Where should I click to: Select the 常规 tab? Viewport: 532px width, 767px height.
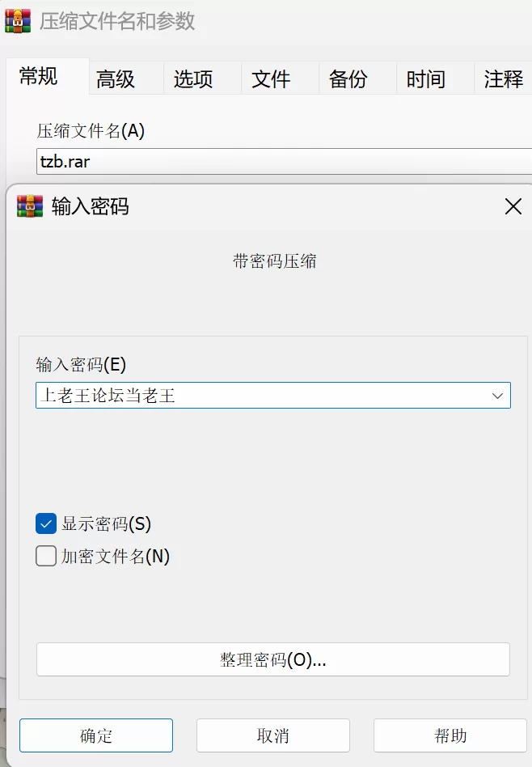[x=39, y=76]
